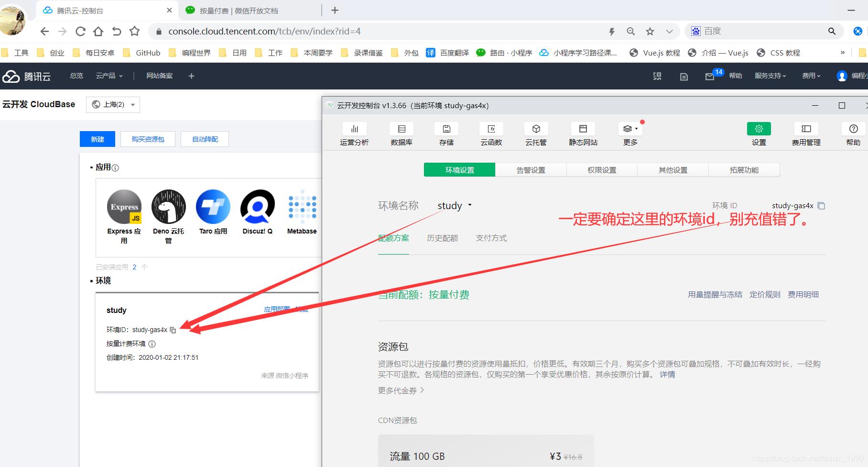The width and height of the screenshot is (868, 467).
Task: Open 帮助 help in CloudBase console
Action: (x=853, y=134)
